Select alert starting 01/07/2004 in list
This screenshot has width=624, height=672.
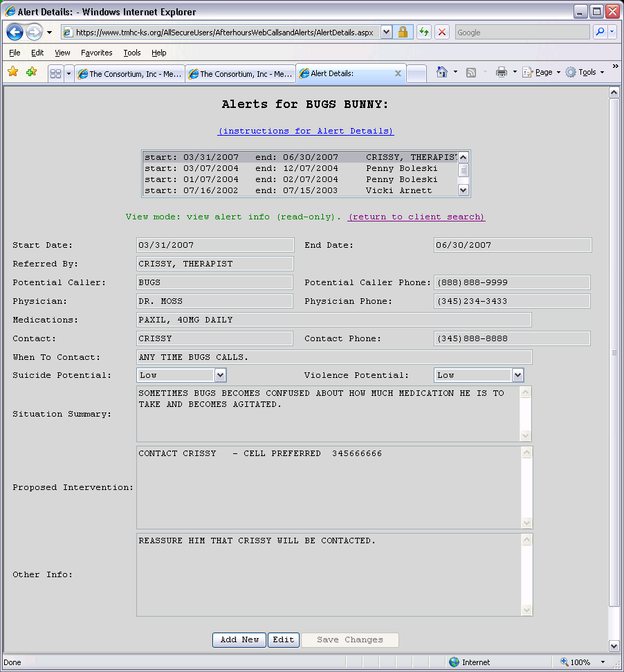coord(300,179)
